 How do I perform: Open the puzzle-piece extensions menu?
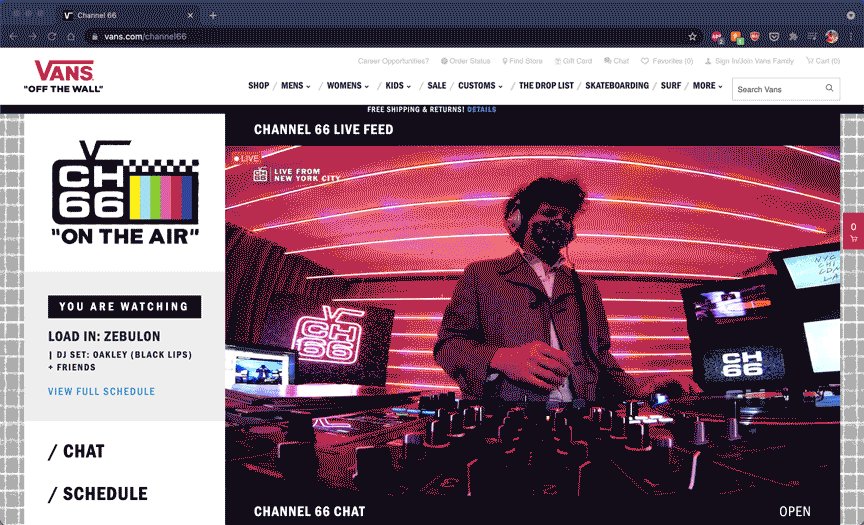(793, 36)
